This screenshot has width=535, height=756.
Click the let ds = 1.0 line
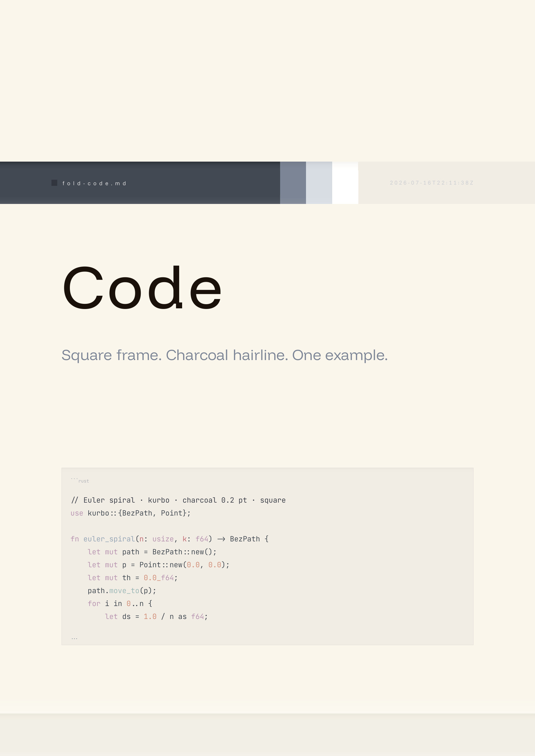(156, 616)
